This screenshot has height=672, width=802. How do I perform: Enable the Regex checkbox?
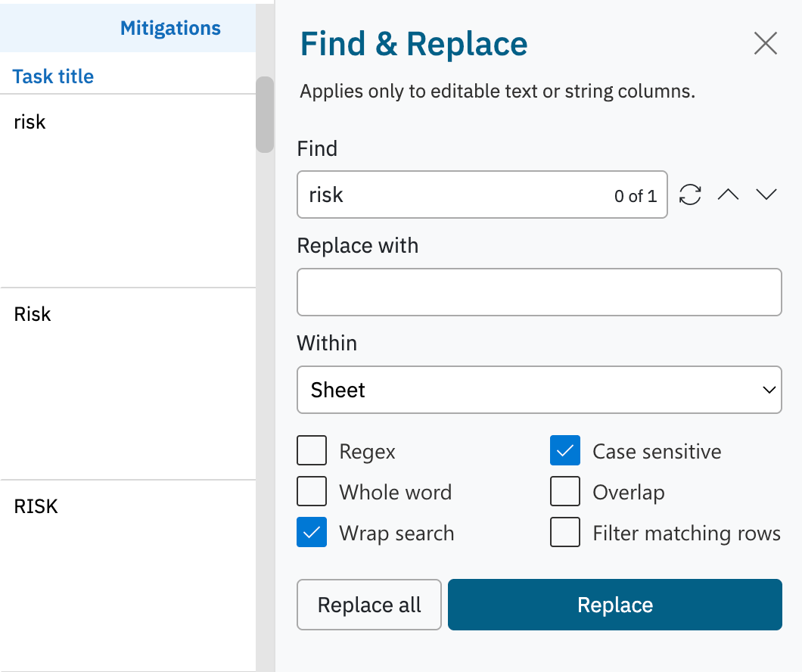(312, 451)
